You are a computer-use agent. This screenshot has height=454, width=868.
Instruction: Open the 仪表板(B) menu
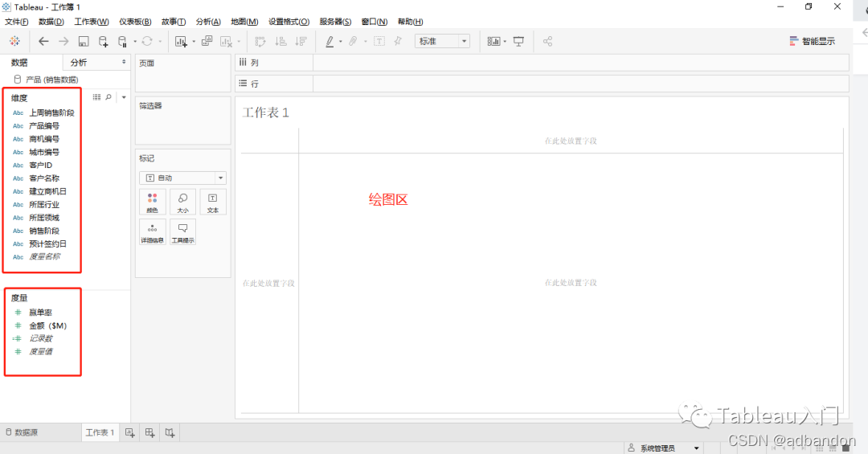click(x=135, y=22)
